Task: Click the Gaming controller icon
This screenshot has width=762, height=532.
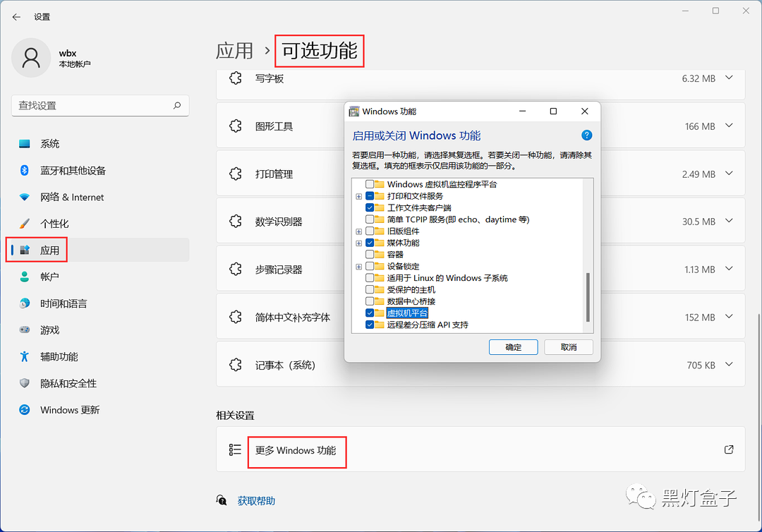Action: [24, 330]
